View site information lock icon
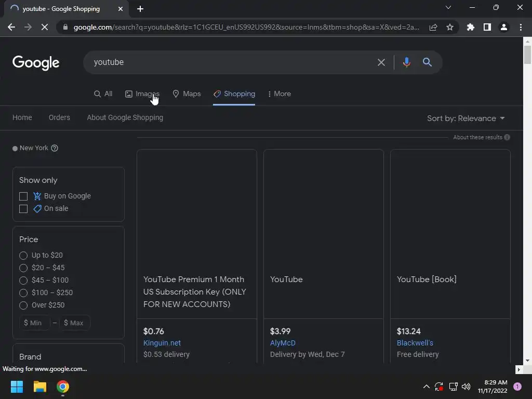Image resolution: width=532 pixels, height=399 pixels. tap(65, 27)
